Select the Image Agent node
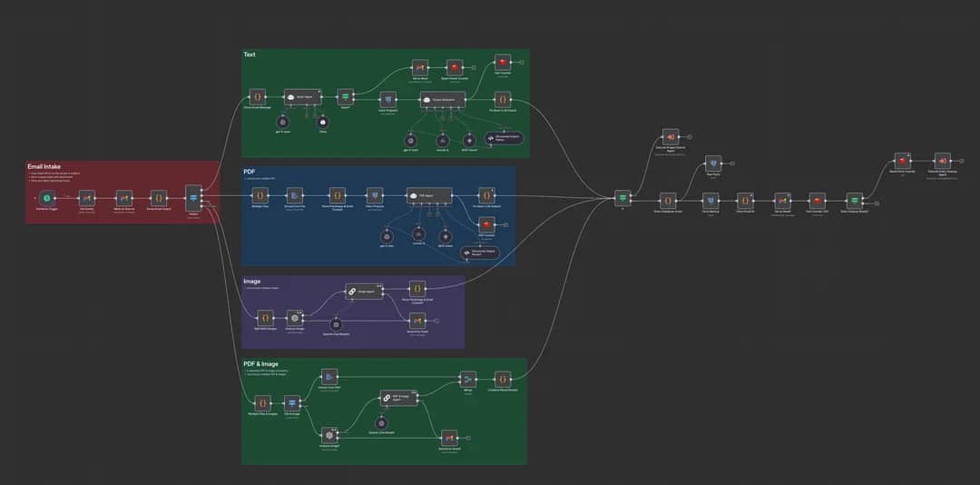This screenshot has height=485, width=980. pyautogui.click(x=363, y=292)
